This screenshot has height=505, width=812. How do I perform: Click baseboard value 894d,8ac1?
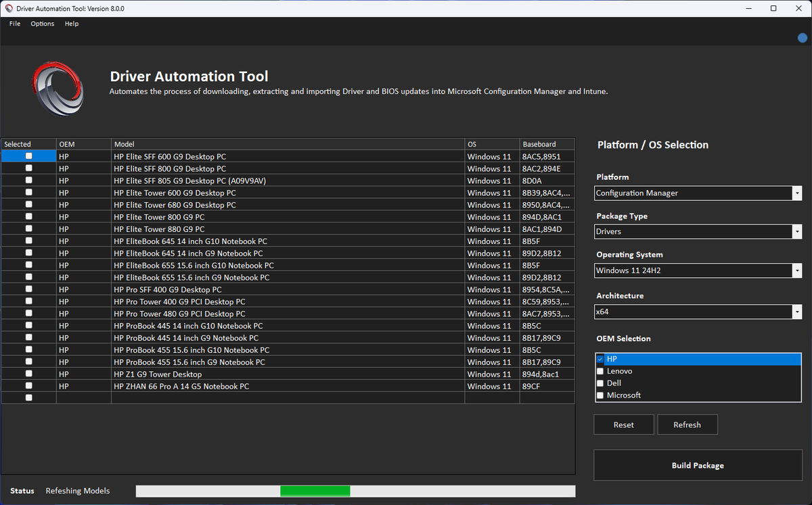pyautogui.click(x=541, y=374)
